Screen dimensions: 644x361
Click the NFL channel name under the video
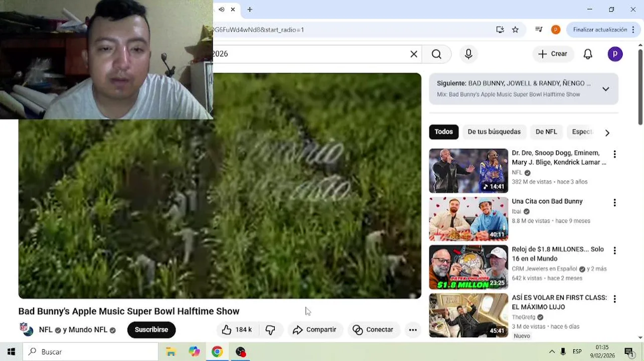46,330
